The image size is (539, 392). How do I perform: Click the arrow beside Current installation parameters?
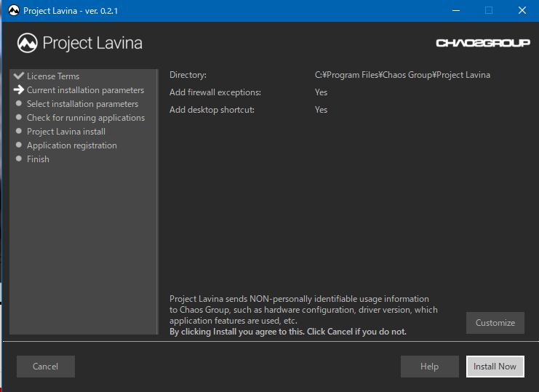pyautogui.click(x=19, y=89)
